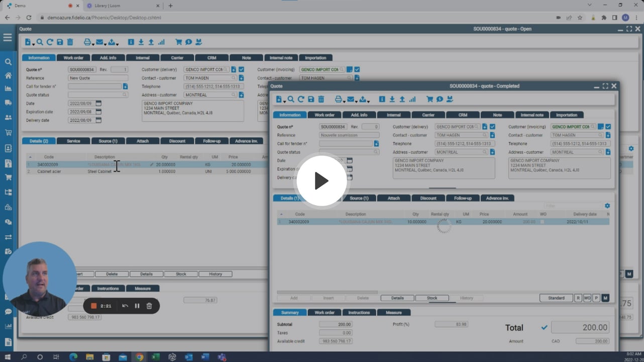Toggle the WO view button in the front window

pyautogui.click(x=587, y=298)
